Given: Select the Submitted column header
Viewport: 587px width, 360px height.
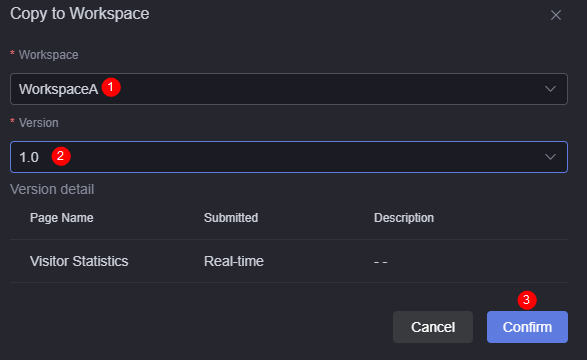Looking at the screenshot, I should 231,218.
